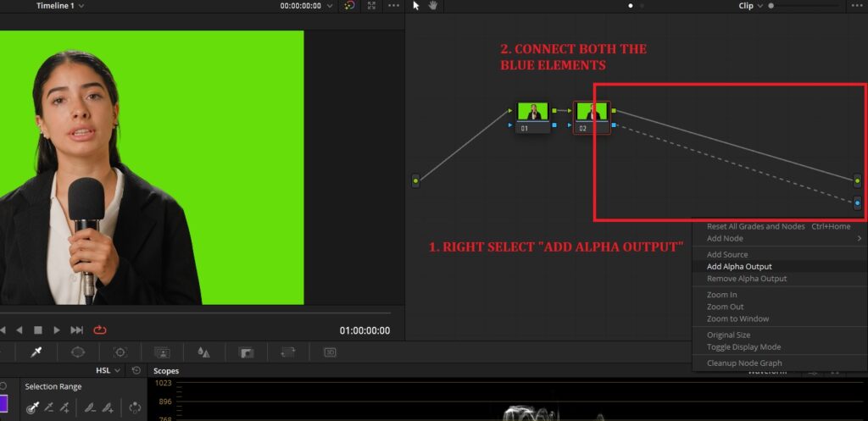Open the Clip mode dropdown
Image resolution: width=868 pixels, height=421 pixels.
[x=751, y=6]
